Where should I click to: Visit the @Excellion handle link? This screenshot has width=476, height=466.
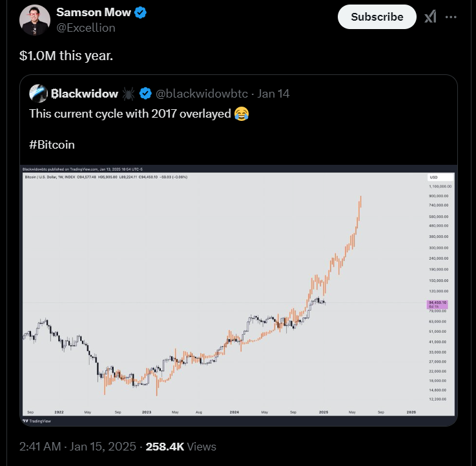(x=86, y=27)
